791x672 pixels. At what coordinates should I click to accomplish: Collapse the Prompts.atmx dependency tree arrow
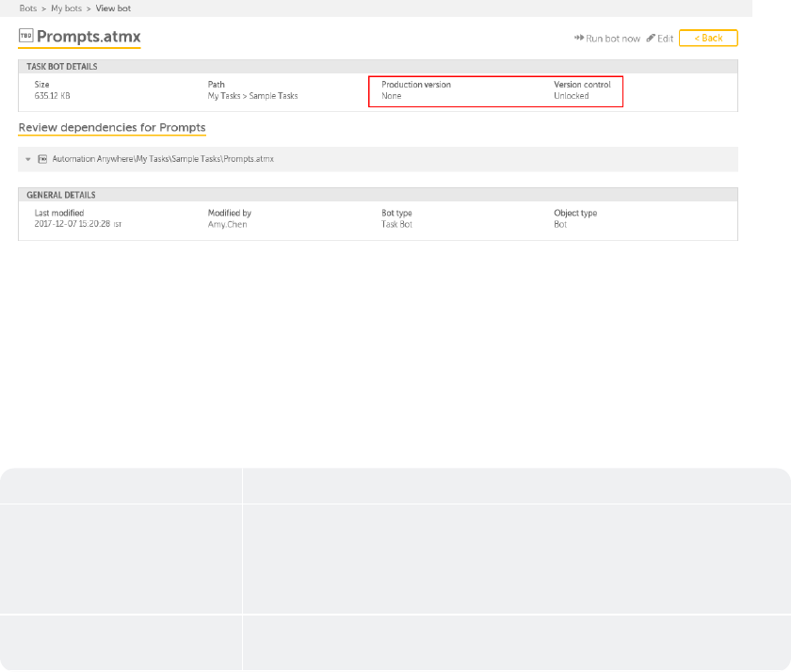28,159
